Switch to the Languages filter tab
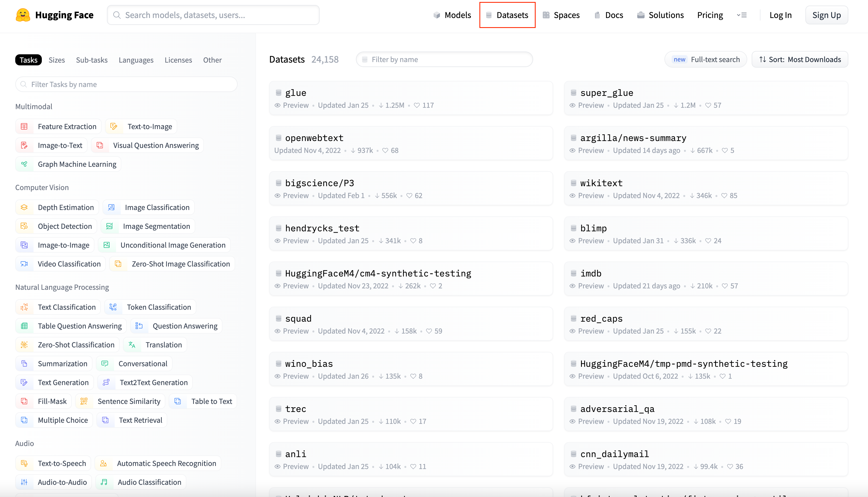This screenshot has height=497, width=868. 136,60
